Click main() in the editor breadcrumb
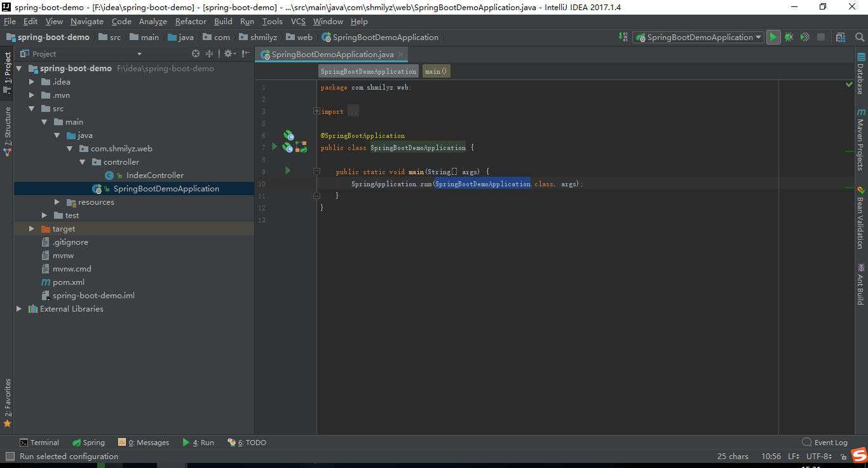The image size is (868, 468). click(436, 71)
